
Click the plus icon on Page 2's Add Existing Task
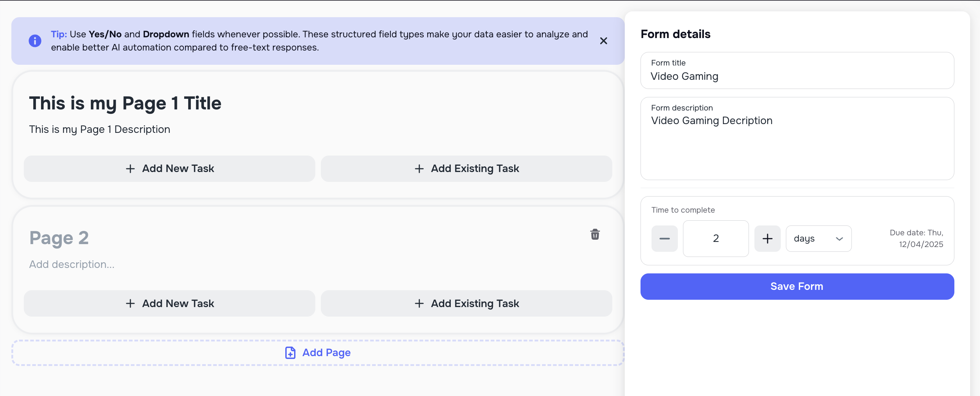tap(419, 303)
